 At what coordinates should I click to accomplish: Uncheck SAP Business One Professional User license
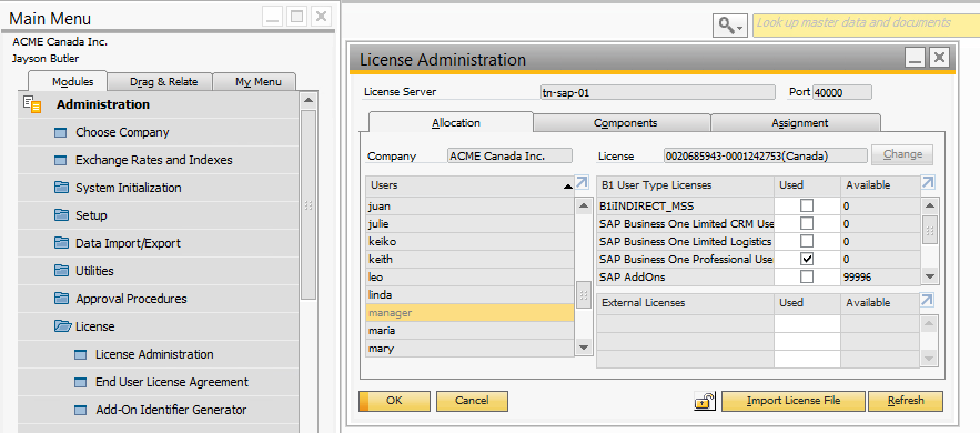pyautogui.click(x=807, y=259)
